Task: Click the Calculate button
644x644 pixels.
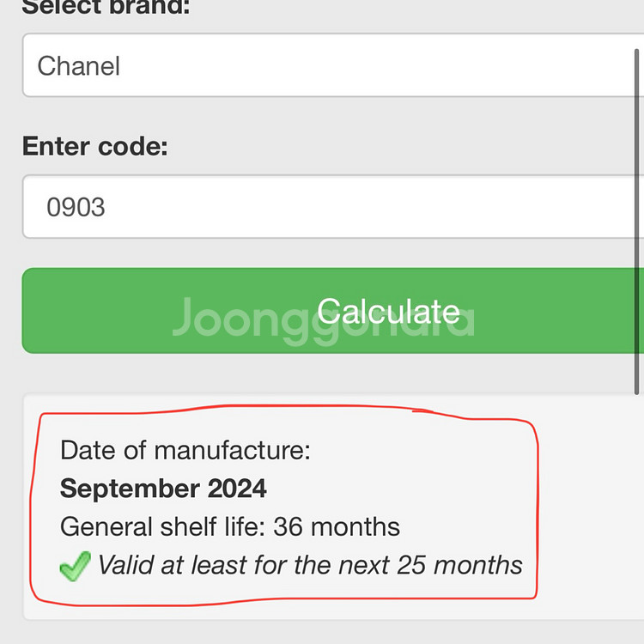Action: click(x=333, y=311)
